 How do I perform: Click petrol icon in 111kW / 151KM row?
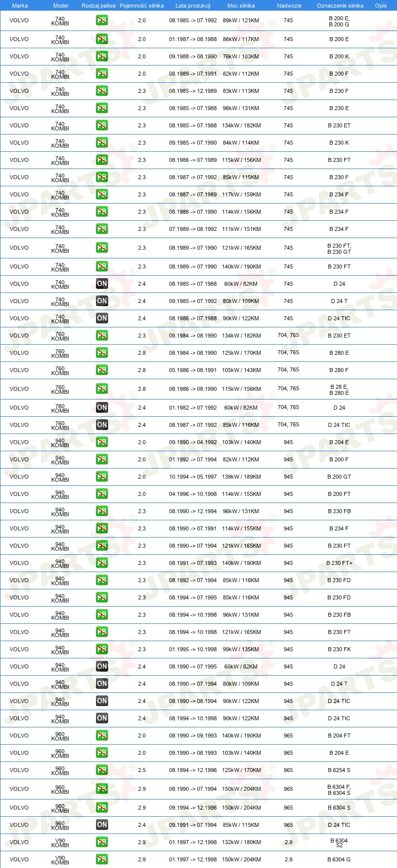[102, 229]
